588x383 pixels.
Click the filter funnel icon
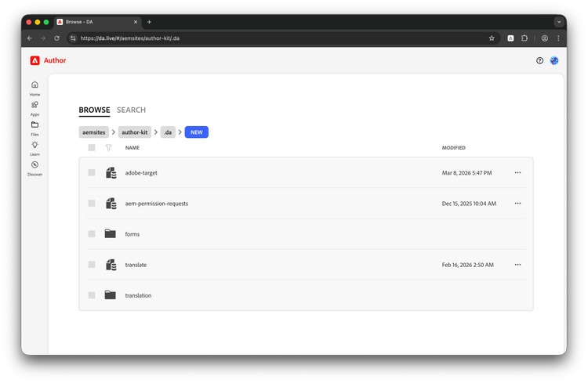tap(109, 147)
